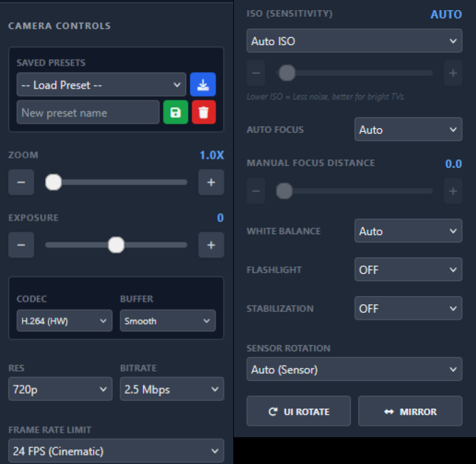The height and width of the screenshot is (464, 476).
Task: Raise ISO sensitivity with the plus icon
Action: 453,73
